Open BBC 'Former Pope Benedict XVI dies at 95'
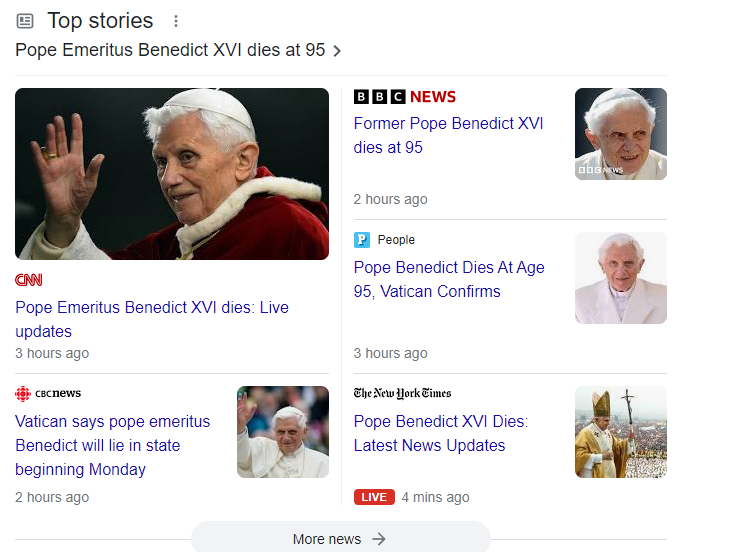 (x=448, y=135)
